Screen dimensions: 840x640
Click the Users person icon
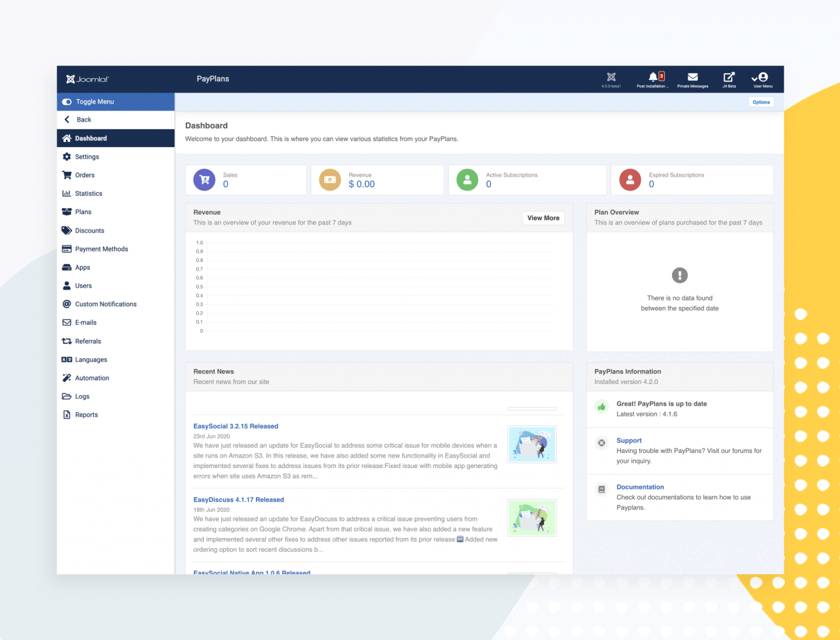coord(66,286)
